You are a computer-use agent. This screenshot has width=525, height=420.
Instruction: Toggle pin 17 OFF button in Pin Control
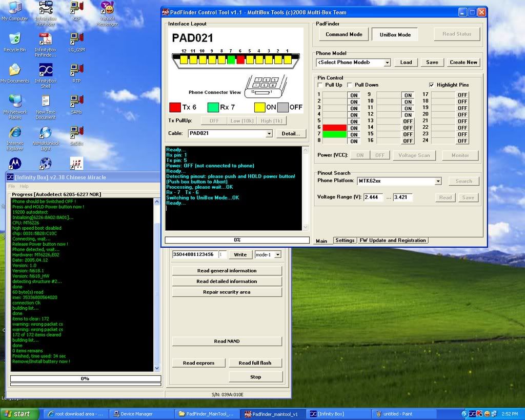pos(462,95)
